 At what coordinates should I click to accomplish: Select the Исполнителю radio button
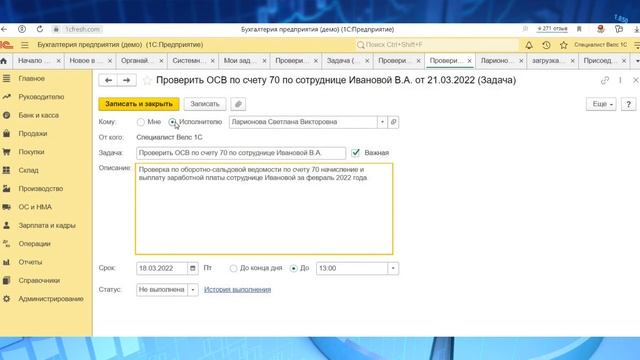pos(172,122)
